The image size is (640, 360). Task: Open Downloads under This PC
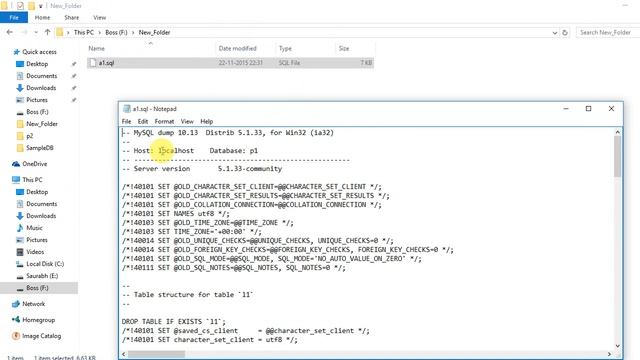tap(41, 216)
